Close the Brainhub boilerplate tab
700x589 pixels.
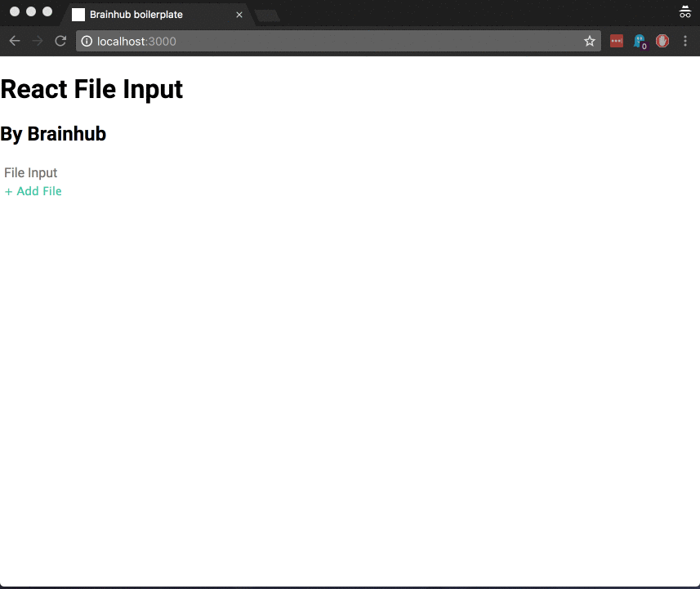[x=239, y=15]
